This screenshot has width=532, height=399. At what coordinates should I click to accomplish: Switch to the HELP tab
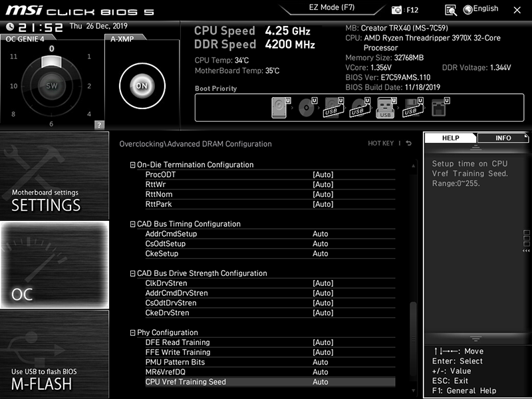click(x=451, y=138)
